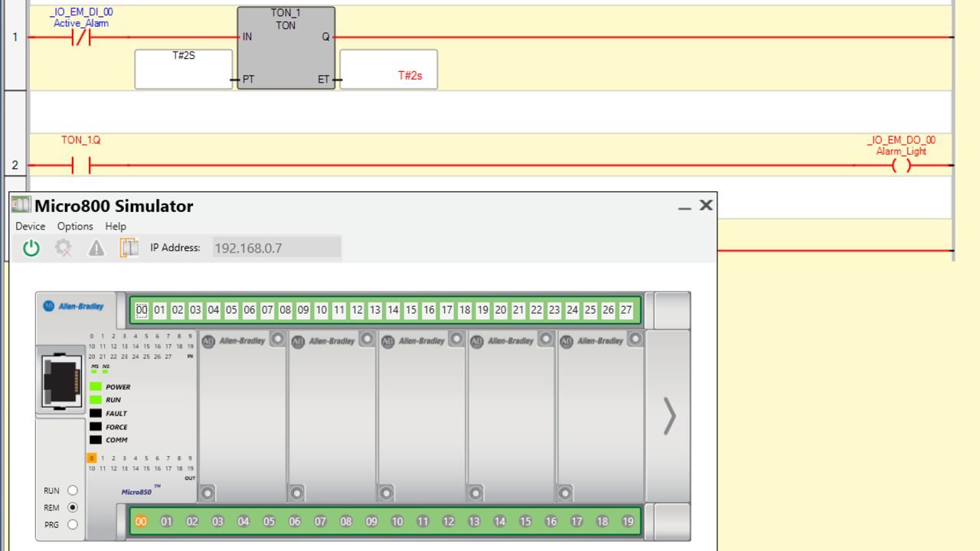Click round output terminal 00
Screen dimensions: 980x551
pos(141,522)
